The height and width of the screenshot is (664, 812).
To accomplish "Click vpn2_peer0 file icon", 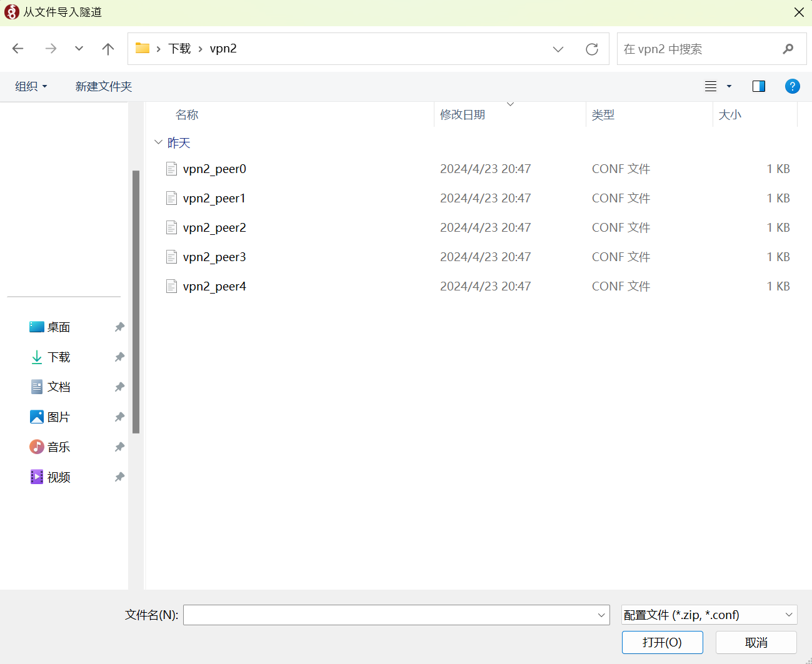I will click(171, 169).
